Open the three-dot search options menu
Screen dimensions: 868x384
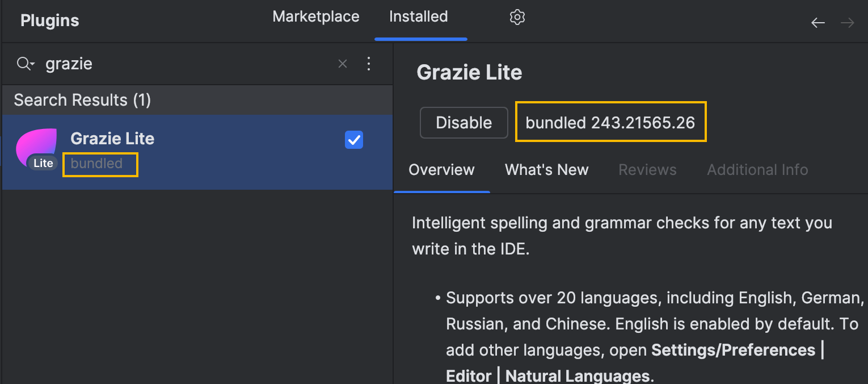pyautogui.click(x=369, y=64)
